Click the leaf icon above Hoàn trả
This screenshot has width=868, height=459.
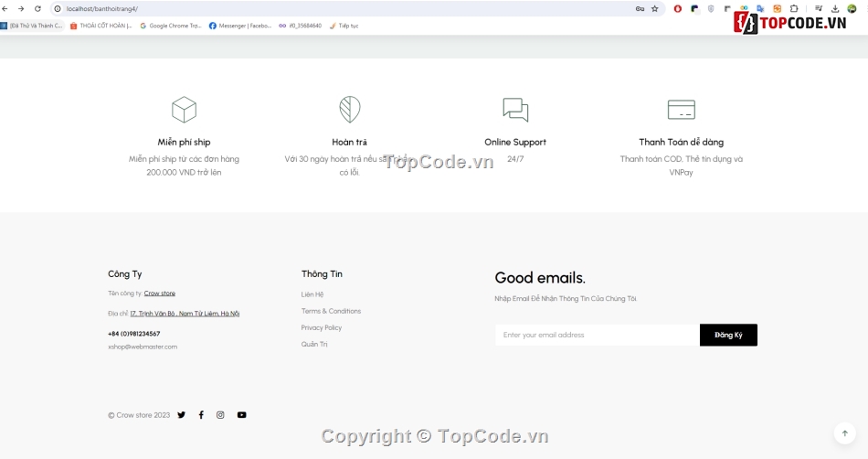coord(350,109)
